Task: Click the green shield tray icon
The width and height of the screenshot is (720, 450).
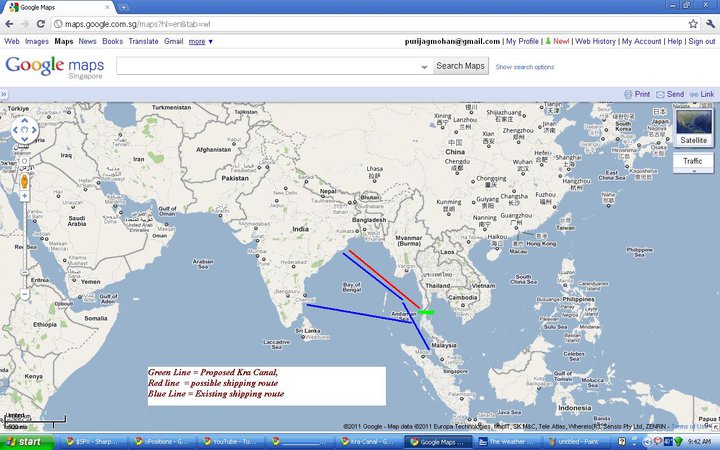Action: (679, 442)
